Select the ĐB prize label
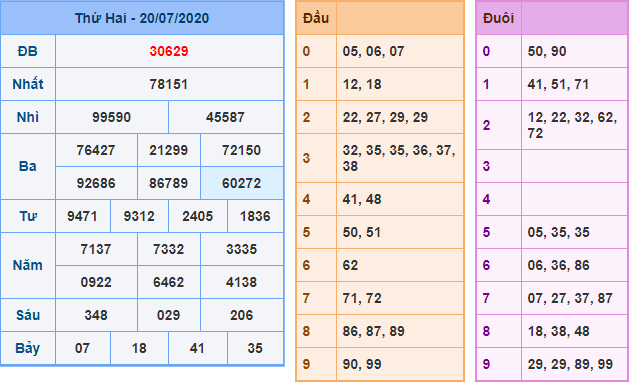 click(28, 51)
